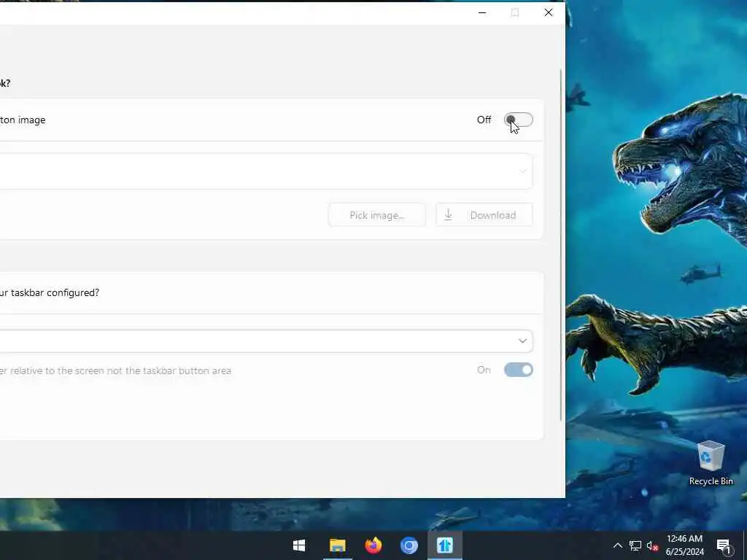This screenshot has height=560, width=747.
Task: Click the active blue app taskbar icon
Action: click(x=444, y=545)
